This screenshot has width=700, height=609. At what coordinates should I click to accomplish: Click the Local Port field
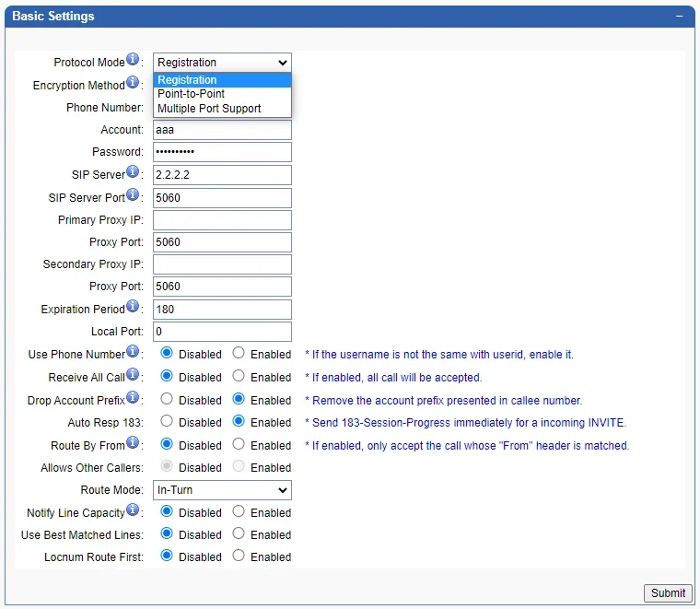tap(222, 332)
